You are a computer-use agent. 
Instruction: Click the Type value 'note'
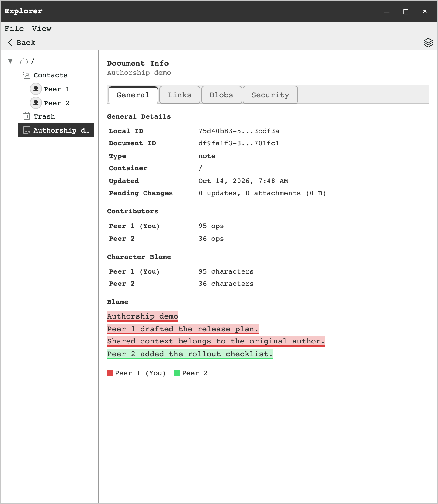[x=207, y=156]
